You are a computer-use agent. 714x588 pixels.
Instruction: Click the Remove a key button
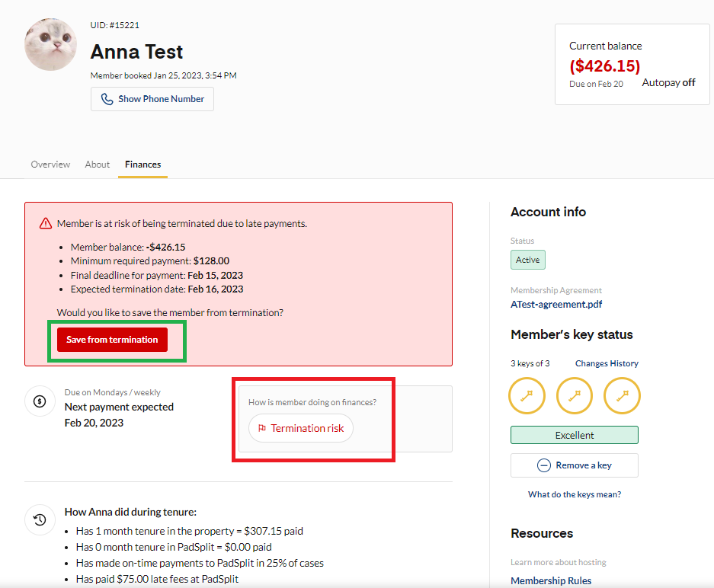point(575,465)
